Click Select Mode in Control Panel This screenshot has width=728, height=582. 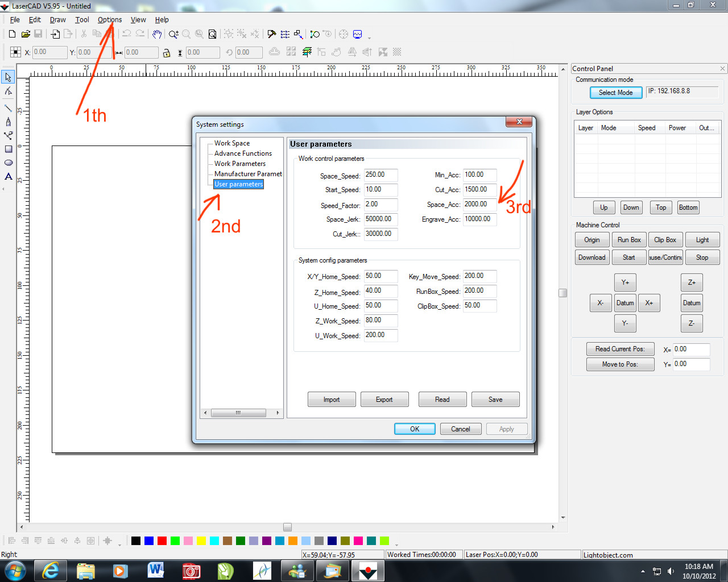coord(615,93)
